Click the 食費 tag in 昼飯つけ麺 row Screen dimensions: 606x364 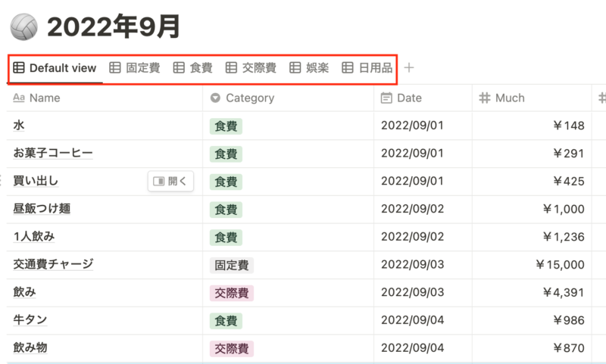226,210
